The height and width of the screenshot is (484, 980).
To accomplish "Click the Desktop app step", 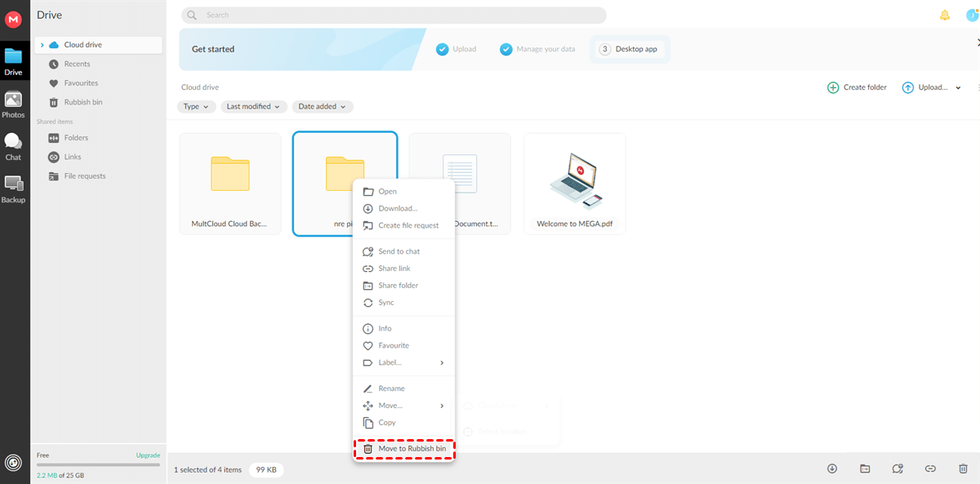I will coord(630,49).
